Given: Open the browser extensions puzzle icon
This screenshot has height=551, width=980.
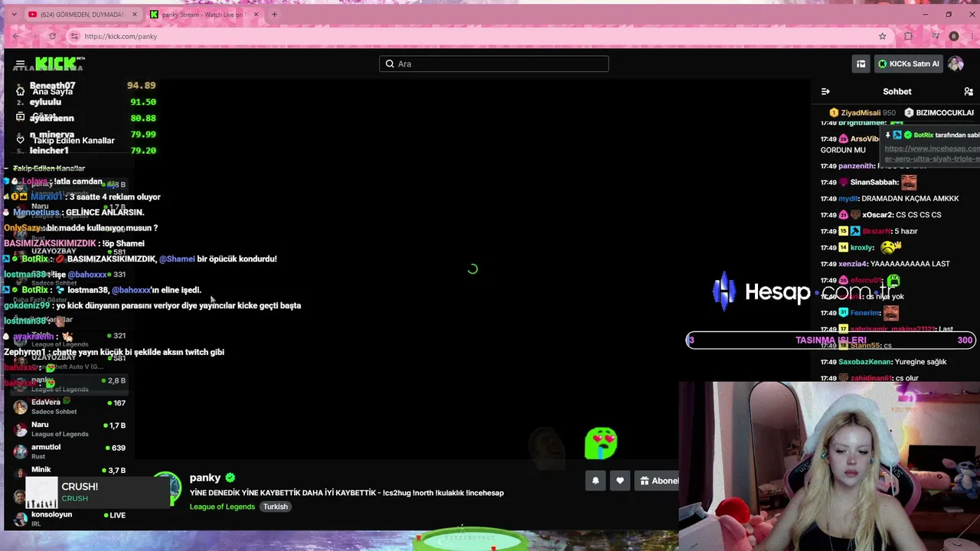Looking at the screenshot, I should (x=908, y=36).
